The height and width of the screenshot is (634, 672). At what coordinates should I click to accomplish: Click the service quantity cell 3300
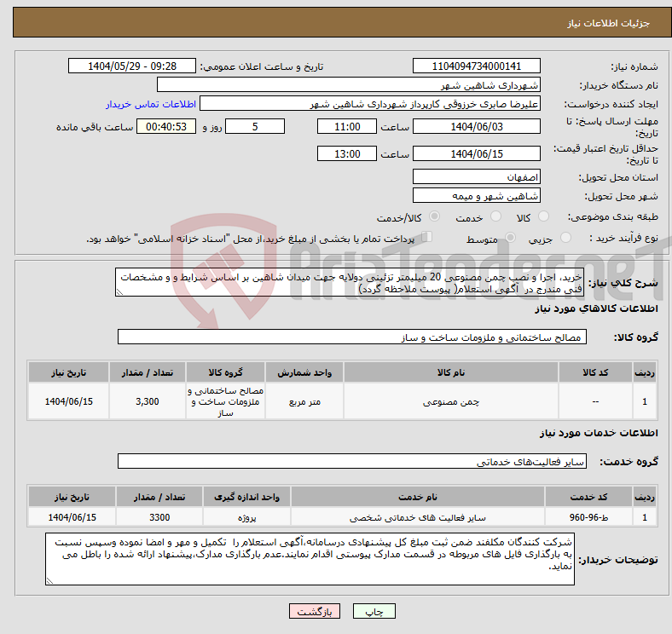point(159,517)
